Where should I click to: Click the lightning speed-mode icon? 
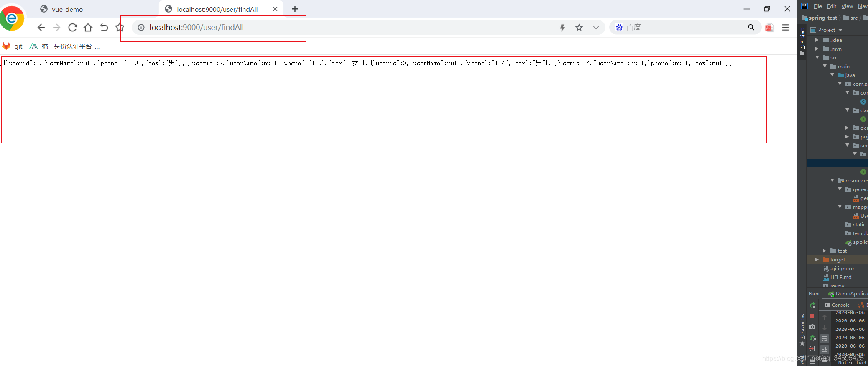562,28
